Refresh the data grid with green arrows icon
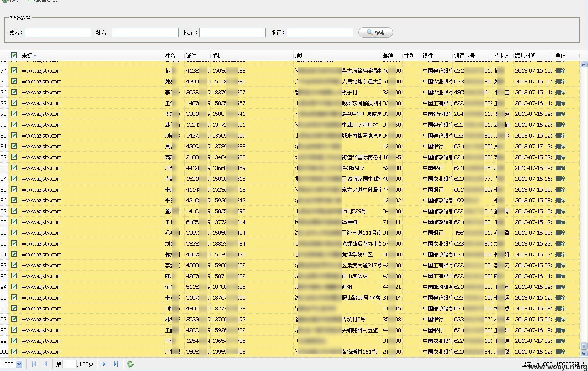The width and height of the screenshot is (588, 371). click(130, 364)
